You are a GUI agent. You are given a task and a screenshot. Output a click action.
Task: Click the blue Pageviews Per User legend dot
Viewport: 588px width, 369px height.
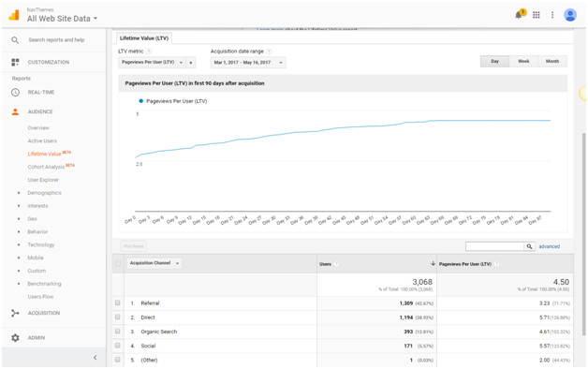point(141,101)
